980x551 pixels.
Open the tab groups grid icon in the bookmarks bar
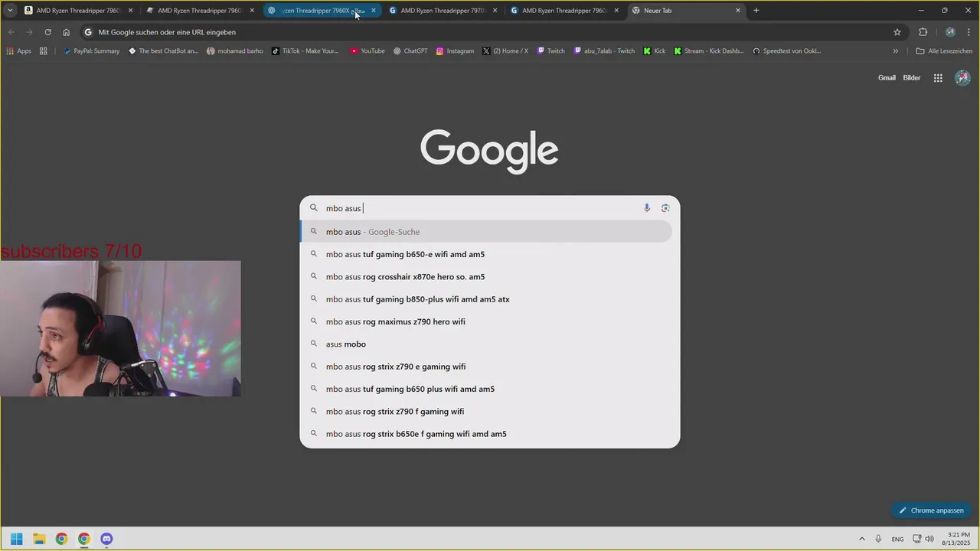pos(43,51)
